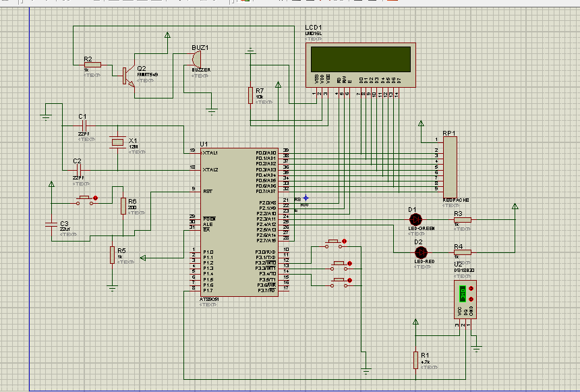Click the blue crosshair marker near RS
The height and width of the screenshot is (392, 580).
pyautogui.click(x=306, y=198)
